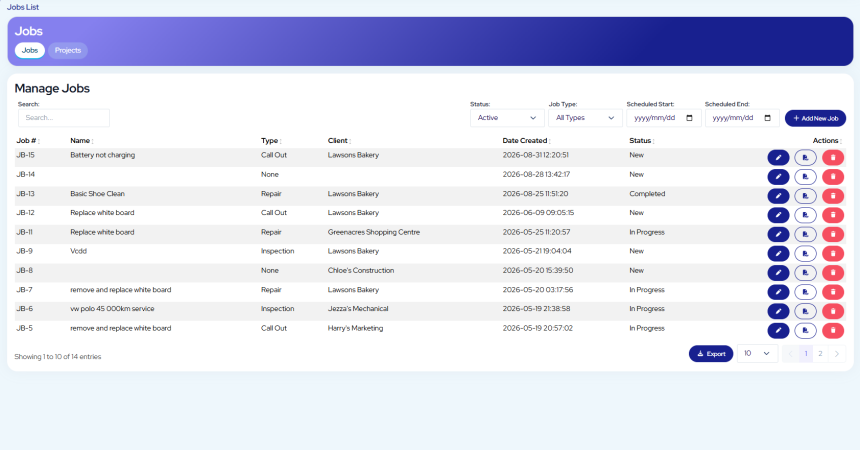
Task: Delete the Harry's Marketing job JB-5
Action: [833, 330]
